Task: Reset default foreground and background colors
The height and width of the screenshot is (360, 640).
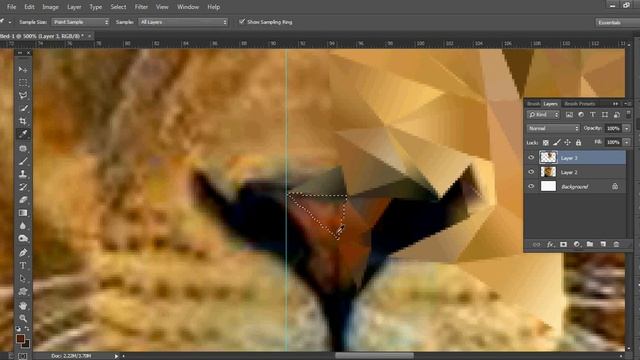Action: (x=18, y=329)
